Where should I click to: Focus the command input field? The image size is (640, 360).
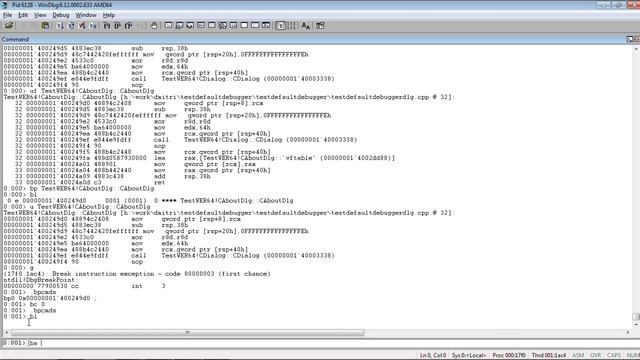tap(333, 343)
